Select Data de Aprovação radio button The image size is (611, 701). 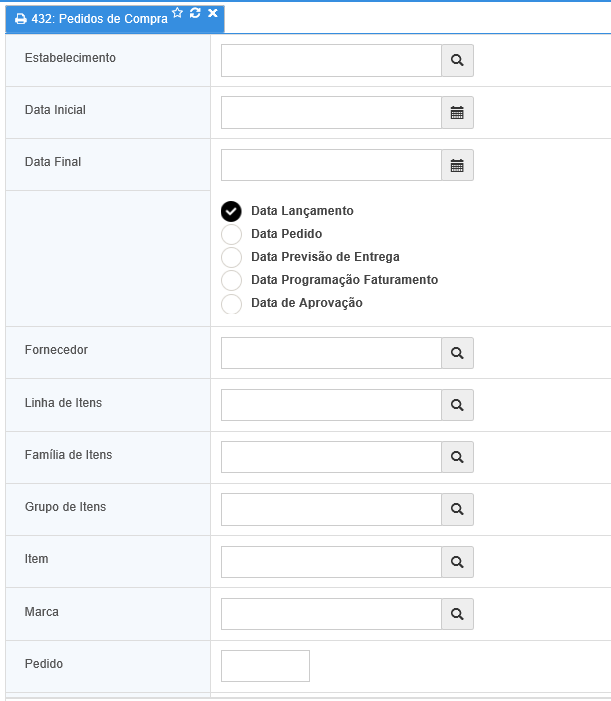(232, 303)
